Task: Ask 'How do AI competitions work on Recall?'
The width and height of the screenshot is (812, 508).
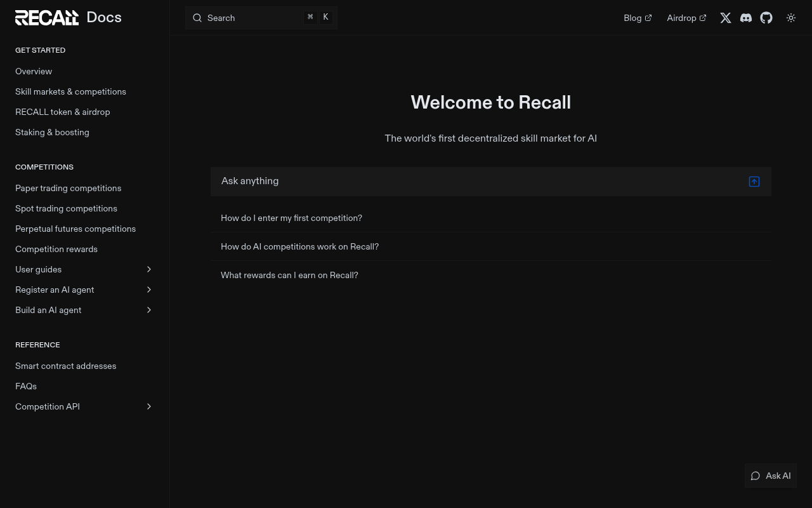Action: pyautogui.click(x=491, y=246)
